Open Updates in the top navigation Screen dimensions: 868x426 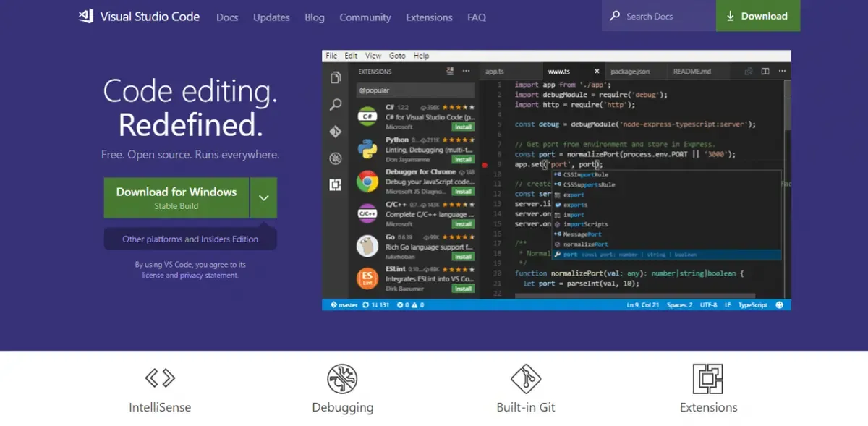[271, 17]
